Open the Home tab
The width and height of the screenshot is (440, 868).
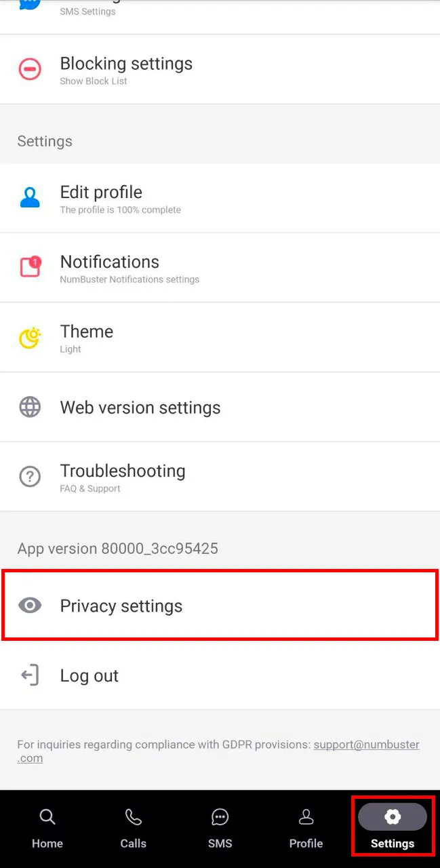47,828
